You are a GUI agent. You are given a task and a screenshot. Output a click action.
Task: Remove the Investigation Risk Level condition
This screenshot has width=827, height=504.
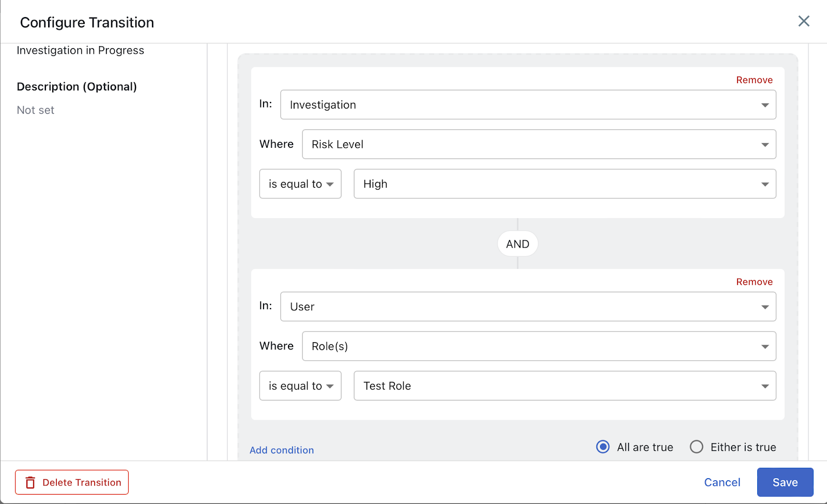754,80
